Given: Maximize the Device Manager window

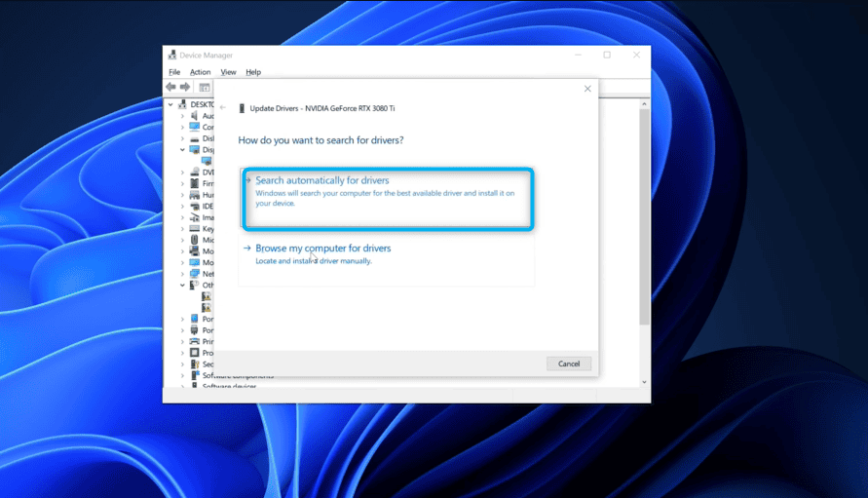Looking at the screenshot, I should point(607,55).
